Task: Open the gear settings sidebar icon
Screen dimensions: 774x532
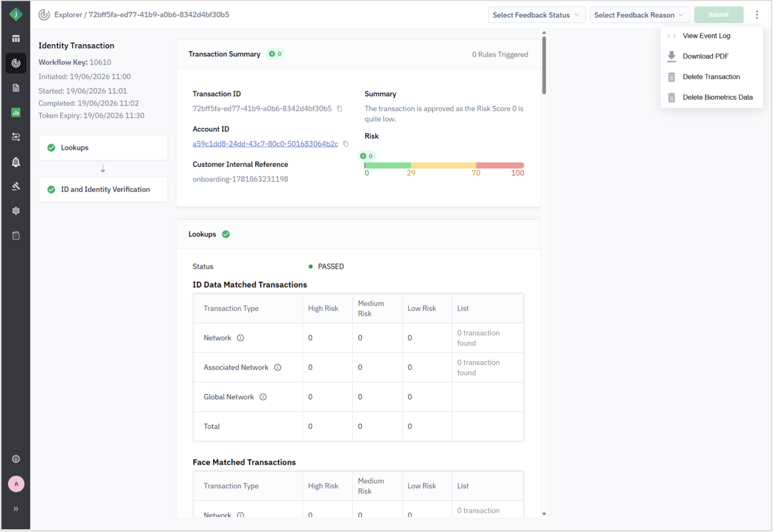Action: click(x=16, y=211)
